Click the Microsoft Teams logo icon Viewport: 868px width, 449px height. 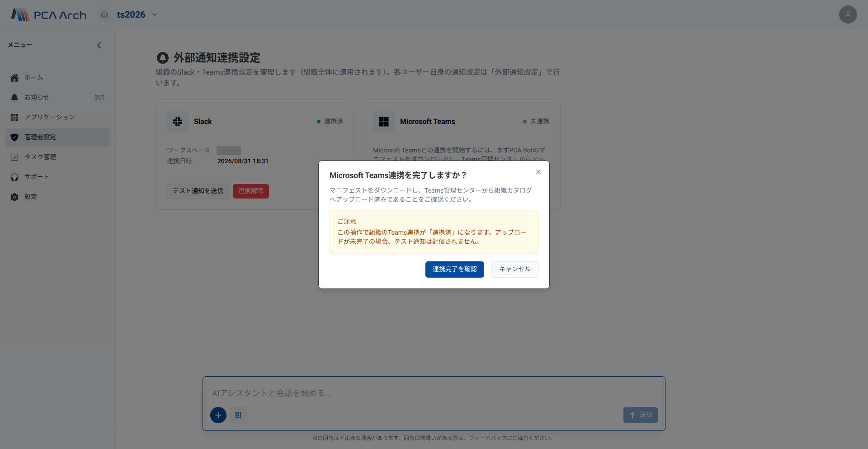point(384,122)
